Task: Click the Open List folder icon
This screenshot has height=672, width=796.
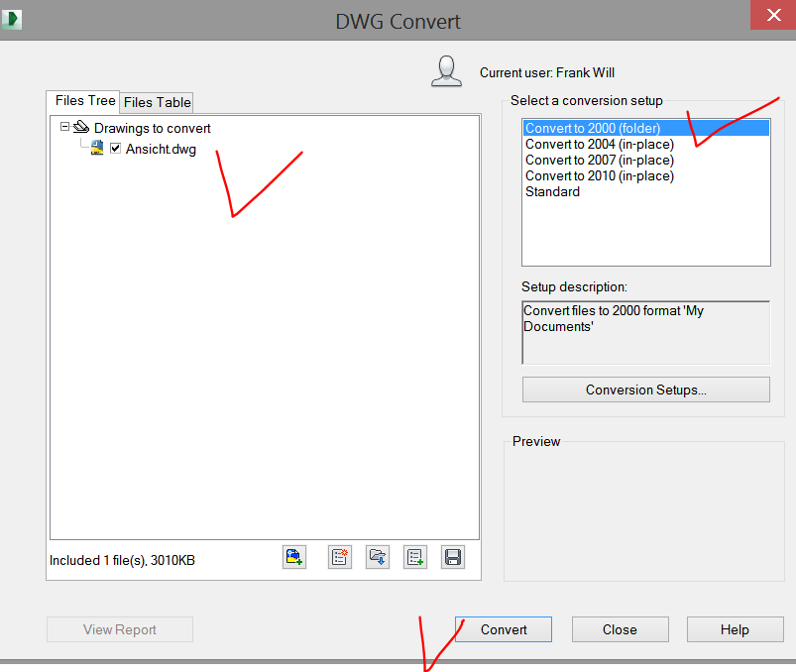Action: 378,557
